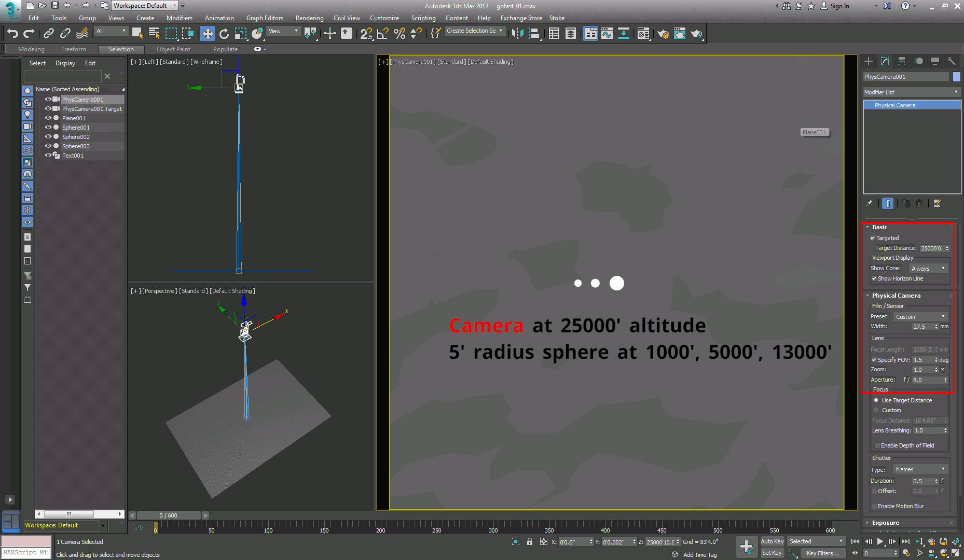Expand the Exposure rollout

(x=885, y=523)
